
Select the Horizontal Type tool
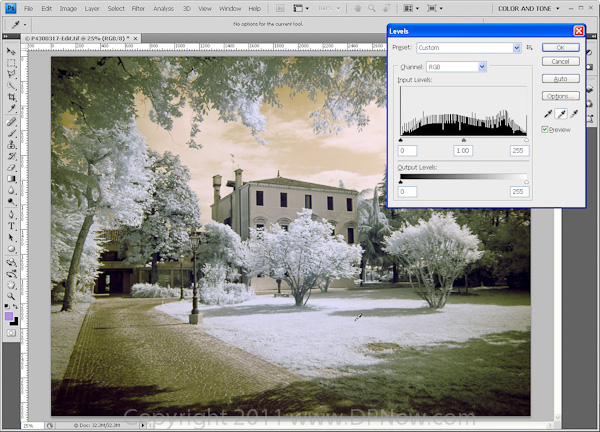11,225
